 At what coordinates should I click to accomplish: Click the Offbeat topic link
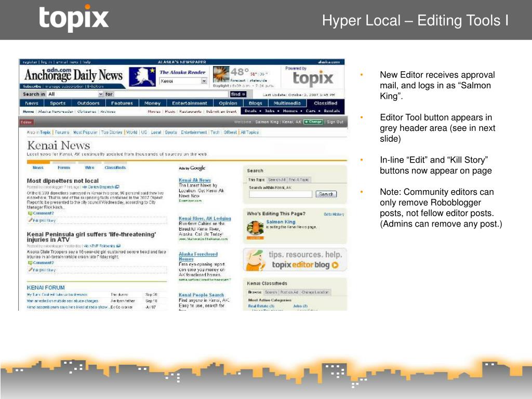[x=230, y=132]
